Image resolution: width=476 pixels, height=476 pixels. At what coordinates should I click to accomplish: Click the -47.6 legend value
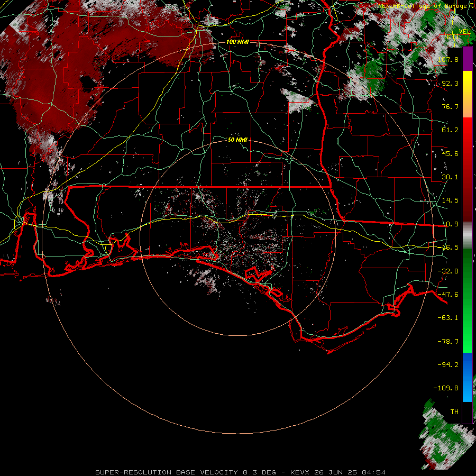448,295
